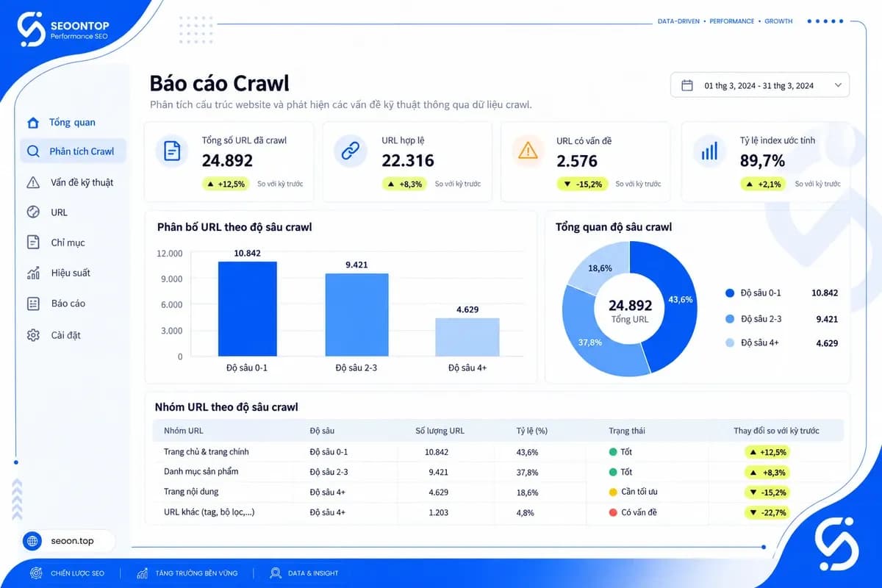Click the bar chart icon of index rate card
The width and height of the screenshot is (882, 588).
709,151
